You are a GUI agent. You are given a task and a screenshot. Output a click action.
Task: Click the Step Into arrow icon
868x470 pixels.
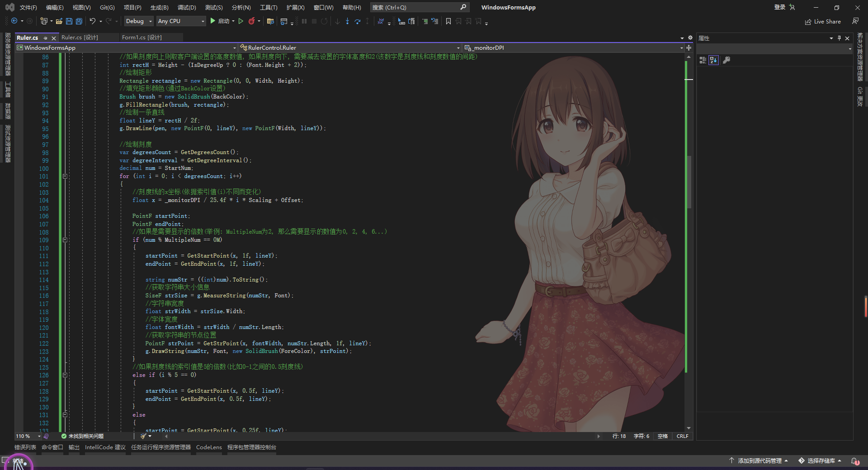[347, 21]
